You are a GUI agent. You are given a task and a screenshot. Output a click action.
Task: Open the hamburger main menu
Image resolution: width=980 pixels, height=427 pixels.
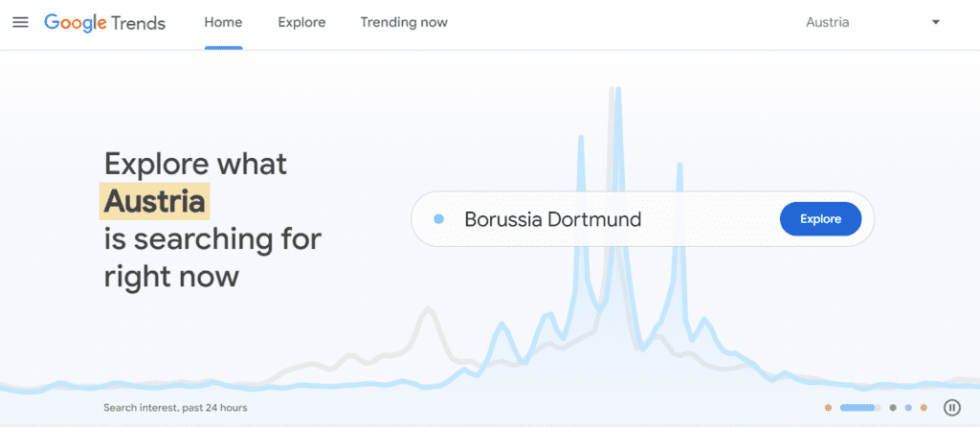point(20,22)
